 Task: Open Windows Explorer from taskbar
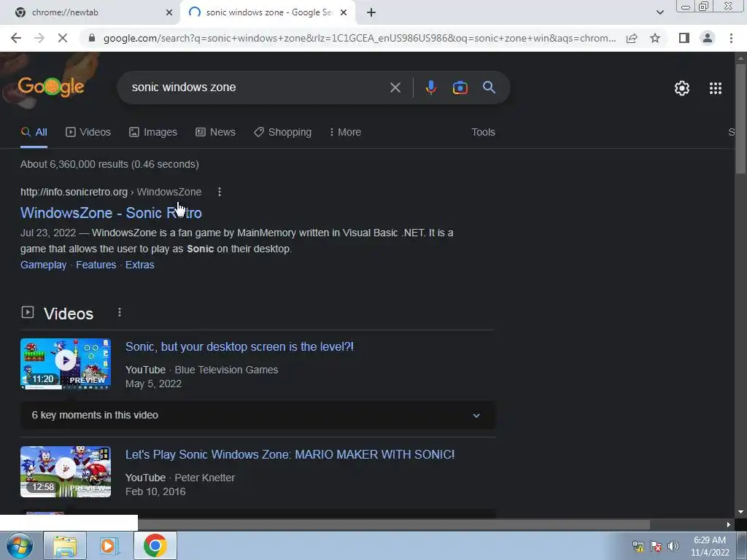pyautogui.click(x=65, y=545)
